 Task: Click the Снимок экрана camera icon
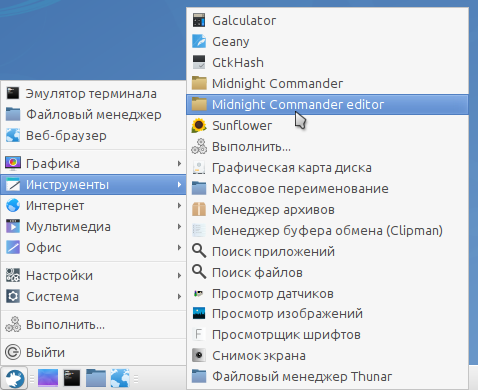coord(199,355)
